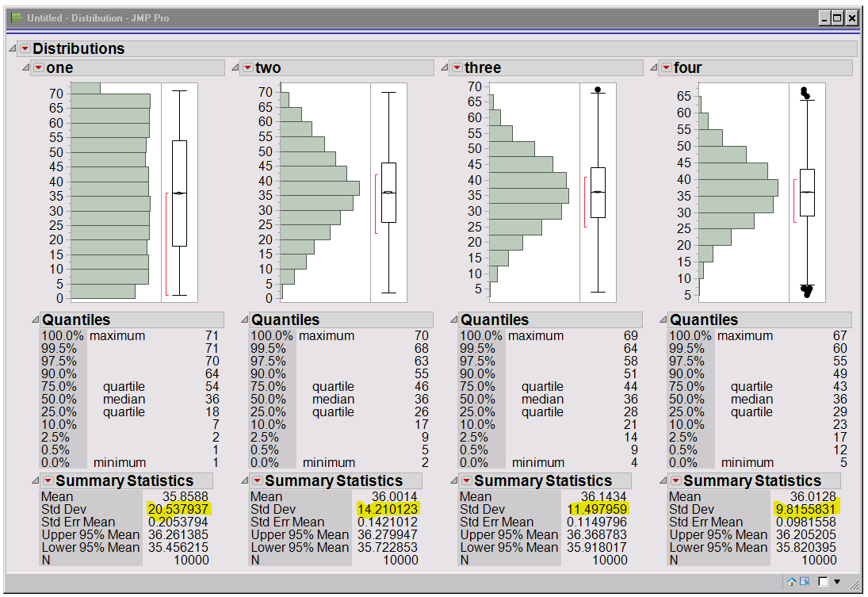This screenshot has height=597, width=868.
Task: Open the red triangle menu for "four"
Action: pyautogui.click(x=666, y=68)
